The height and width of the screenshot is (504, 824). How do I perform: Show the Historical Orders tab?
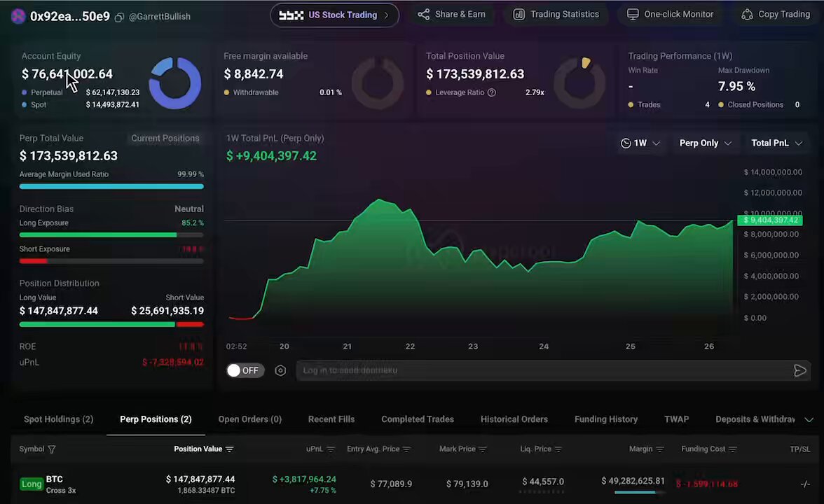click(x=514, y=419)
